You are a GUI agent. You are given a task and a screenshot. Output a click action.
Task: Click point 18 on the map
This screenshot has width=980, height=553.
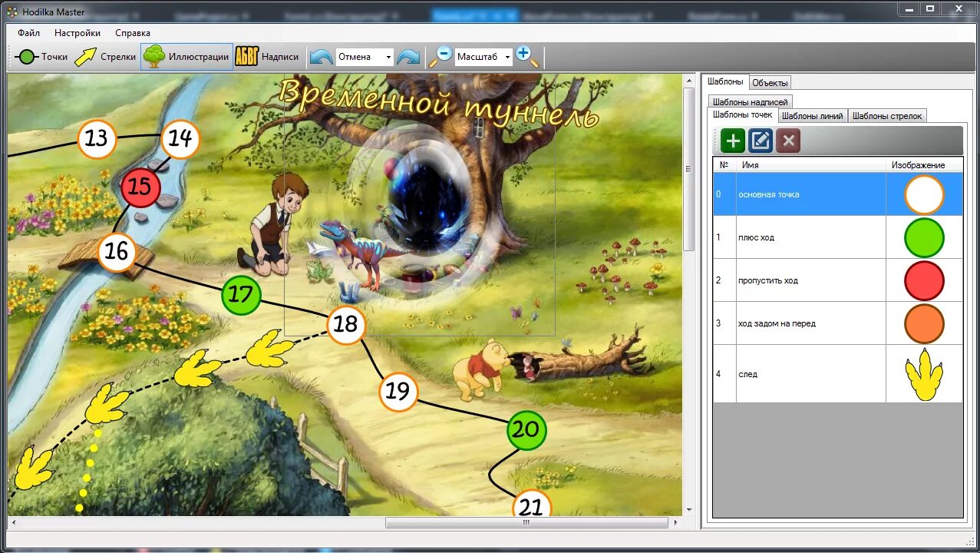[346, 324]
